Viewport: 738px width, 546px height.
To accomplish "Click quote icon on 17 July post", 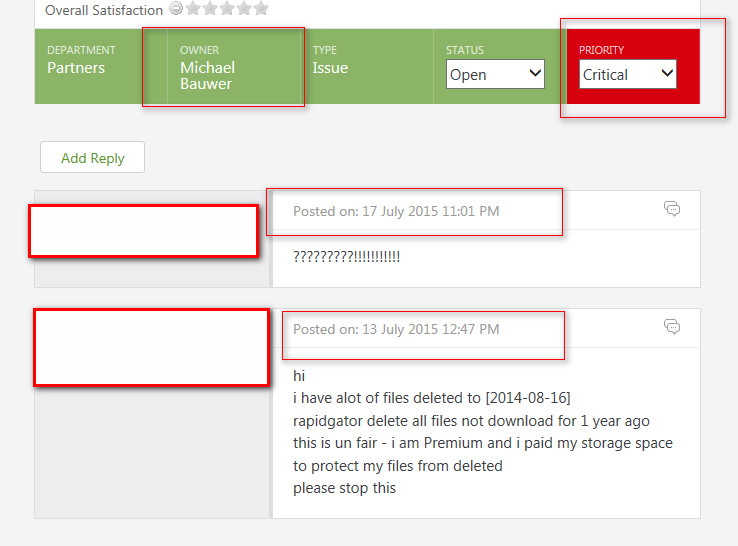I will pos(672,209).
